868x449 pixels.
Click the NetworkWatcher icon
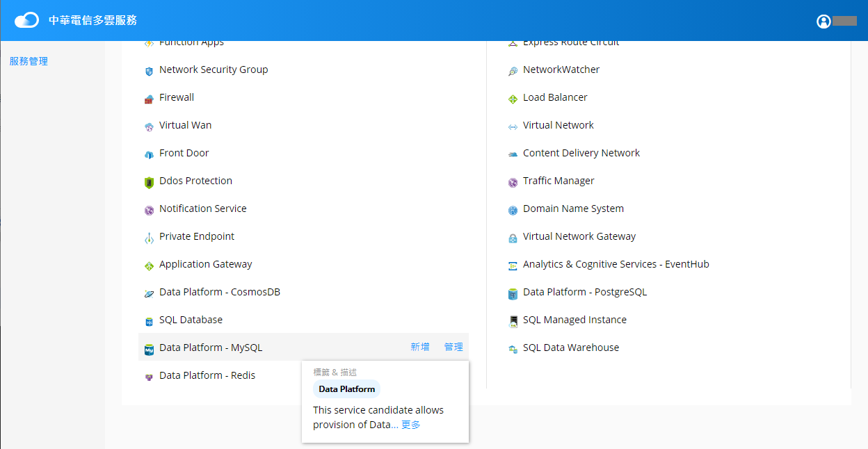pos(513,71)
